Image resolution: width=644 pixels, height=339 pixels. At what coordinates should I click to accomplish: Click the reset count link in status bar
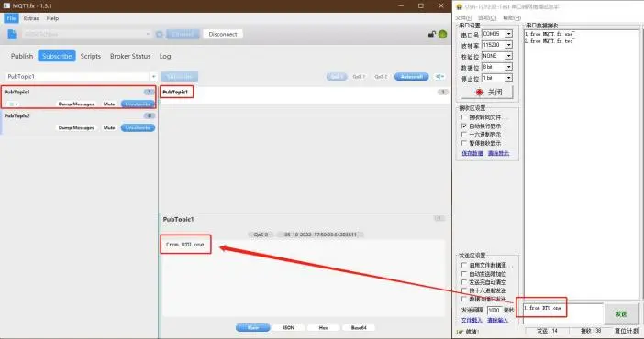[x=627, y=331]
